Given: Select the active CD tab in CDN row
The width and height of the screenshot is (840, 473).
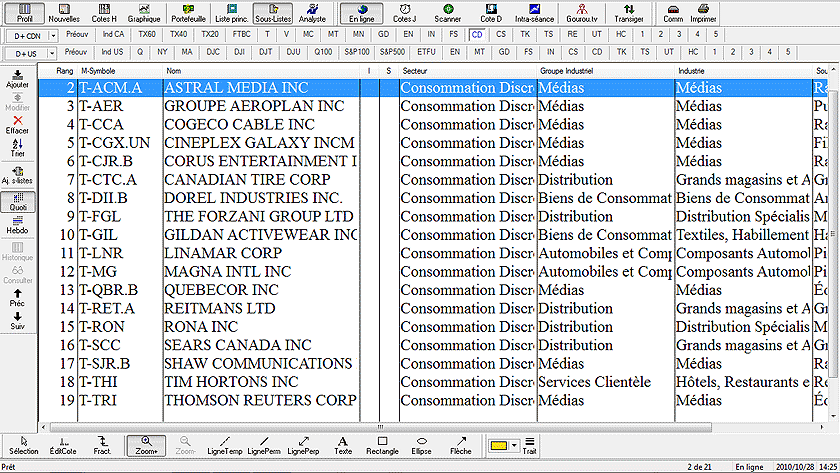Looking at the screenshot, I should pos(477,35).
